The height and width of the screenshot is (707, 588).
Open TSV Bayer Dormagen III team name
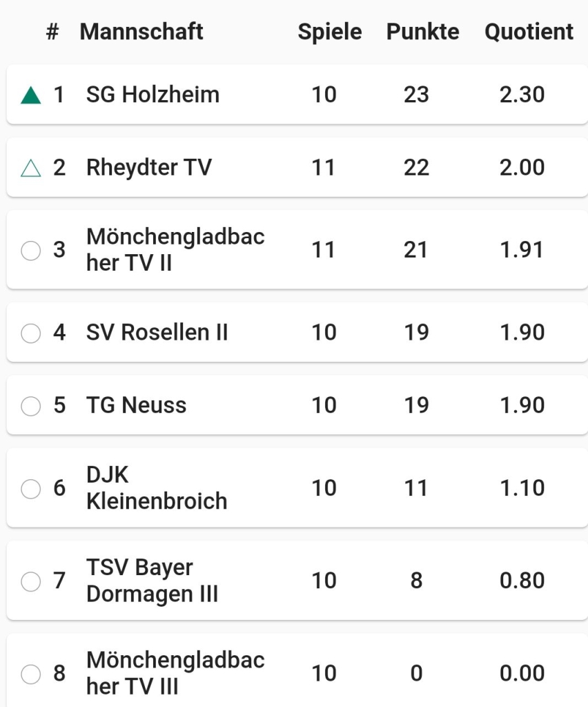coord(153,580)
